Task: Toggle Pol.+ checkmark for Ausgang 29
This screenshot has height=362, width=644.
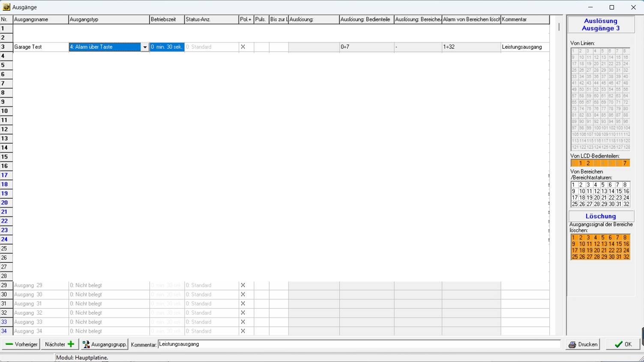Action: coord(243,285)
